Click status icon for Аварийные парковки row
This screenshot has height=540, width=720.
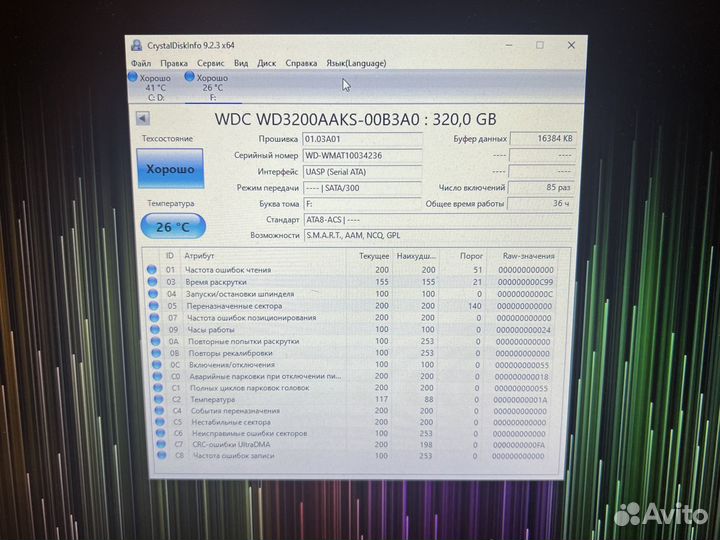point(158,376)
